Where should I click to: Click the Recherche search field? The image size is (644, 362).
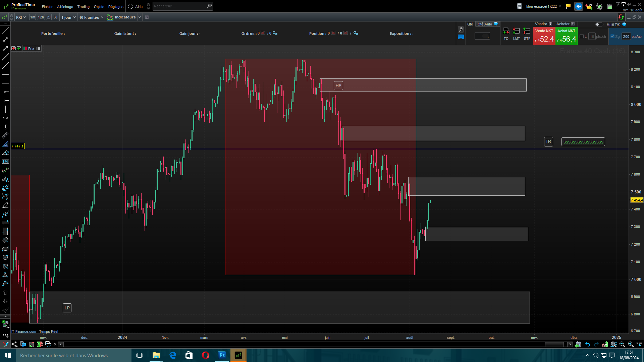pos(179,6)
